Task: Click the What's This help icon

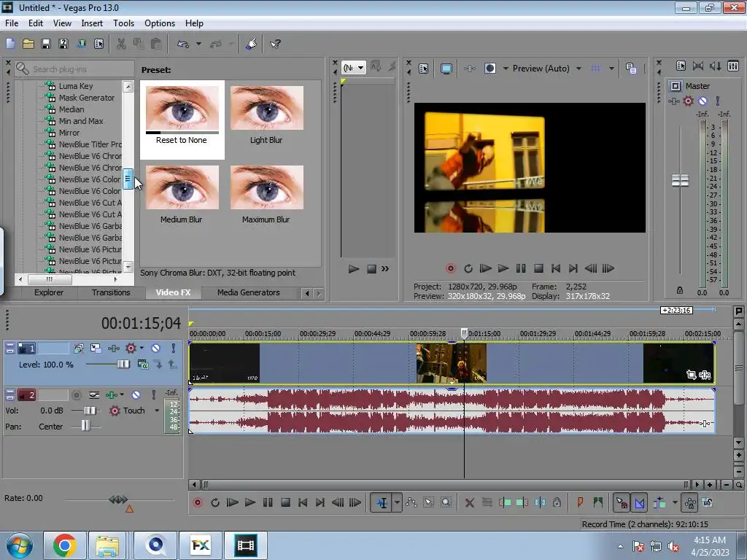Action: 275,44
